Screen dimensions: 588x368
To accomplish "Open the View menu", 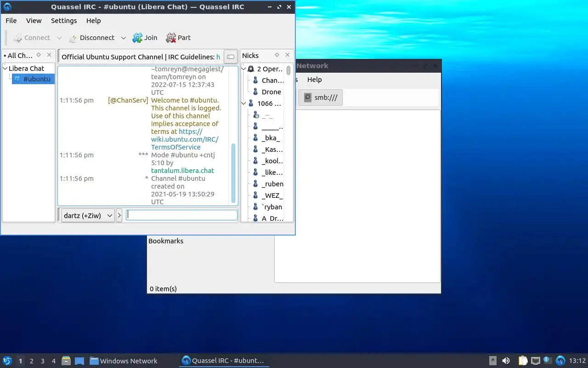I will 34,21.
